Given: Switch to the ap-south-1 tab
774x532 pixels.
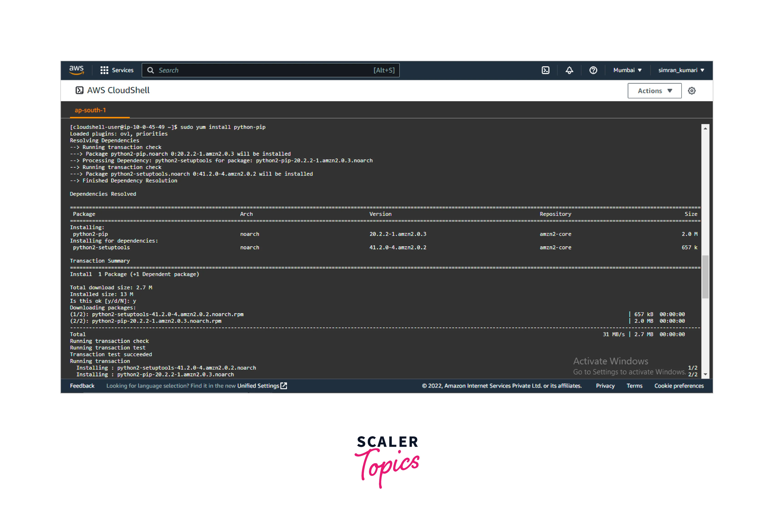Looking at the screenshot, I should (90, 110).
